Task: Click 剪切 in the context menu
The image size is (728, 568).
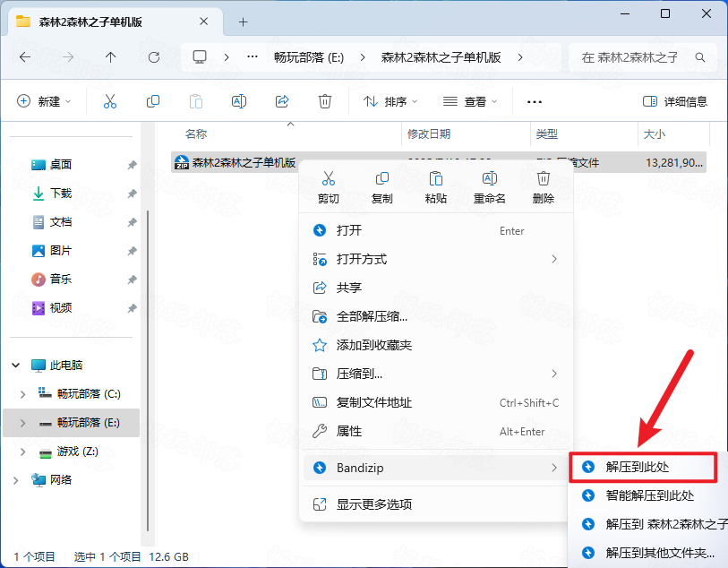Action: click(x=329, y=188)
